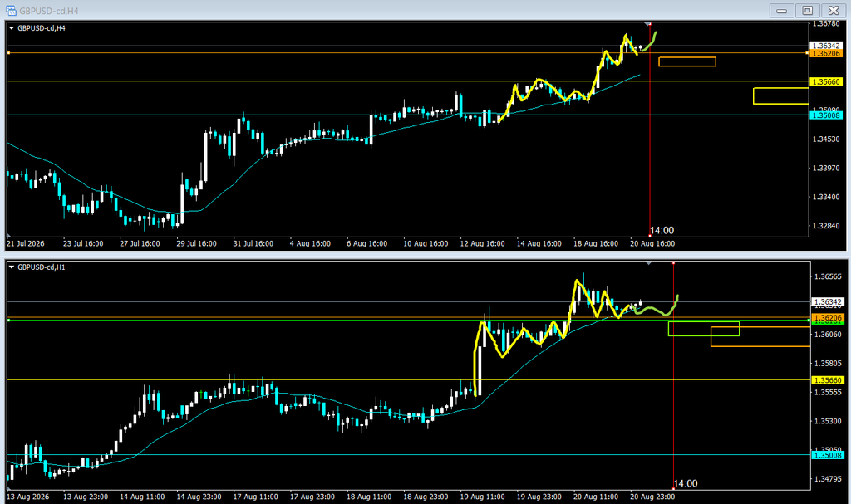Select the green projection line on H4 chart

pyautogui.click(x=650, y=42)
